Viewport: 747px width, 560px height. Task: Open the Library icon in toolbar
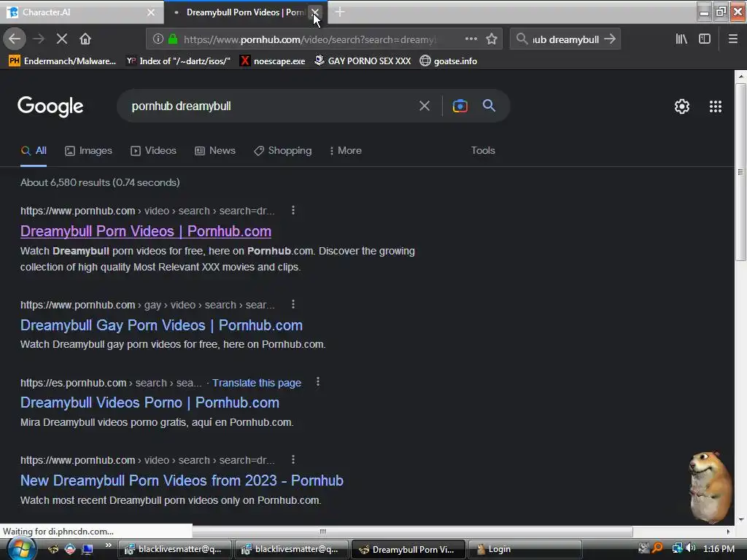coord(681,39)
